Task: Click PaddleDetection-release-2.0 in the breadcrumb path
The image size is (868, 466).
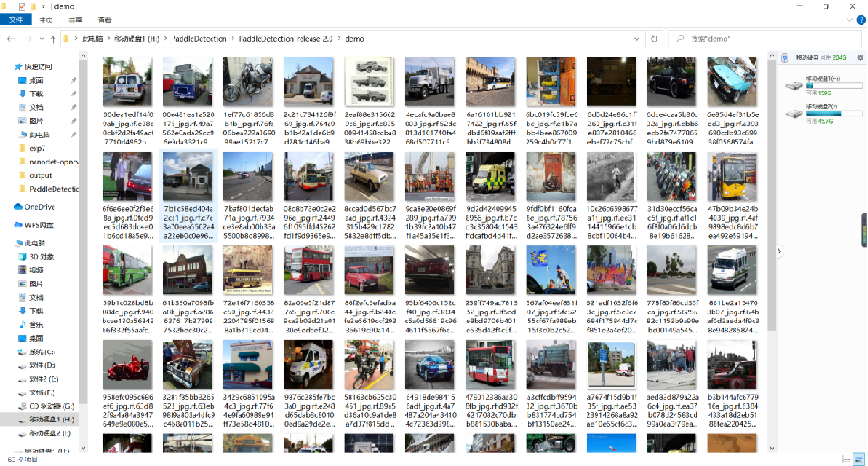Action: 286,39
